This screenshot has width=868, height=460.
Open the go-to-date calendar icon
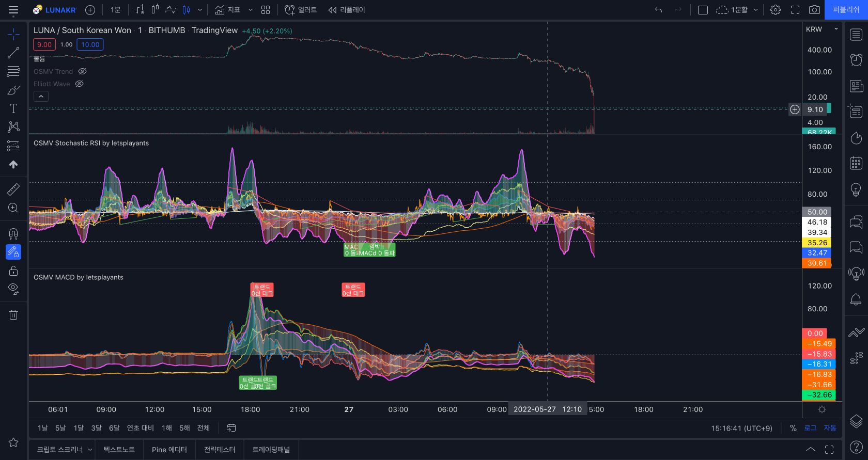231,428
